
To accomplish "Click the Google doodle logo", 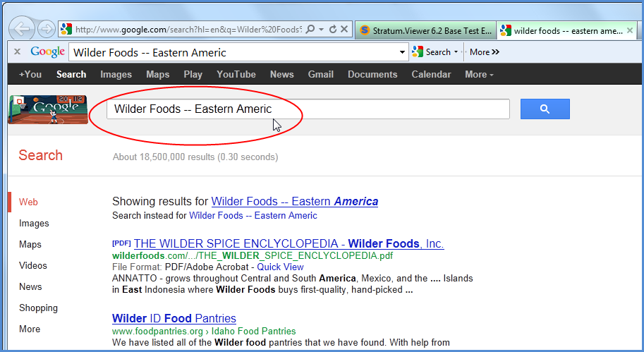I will click(x=47, y=109).
